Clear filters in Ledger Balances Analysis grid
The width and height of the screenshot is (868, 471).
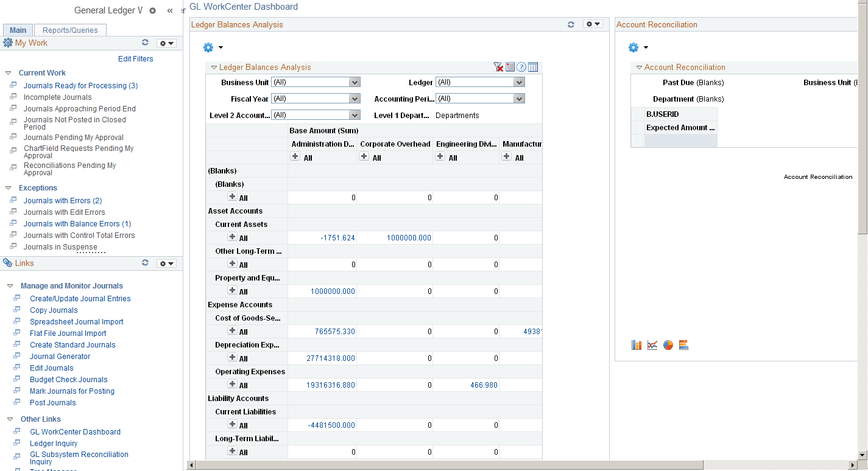[x=498, y=67]
